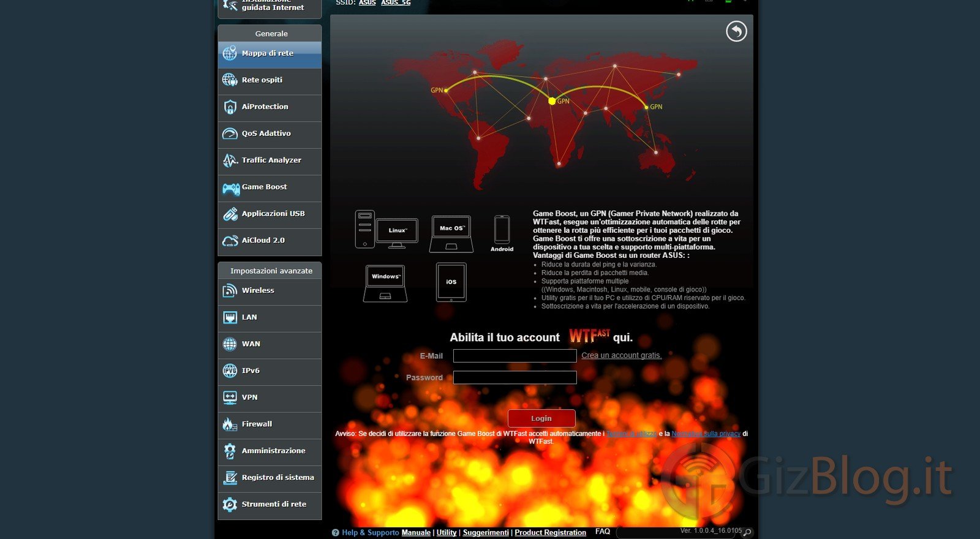Open Installazione guidata Internet wizard
This screenshot has width=980, height=539.
coord(269,7)
